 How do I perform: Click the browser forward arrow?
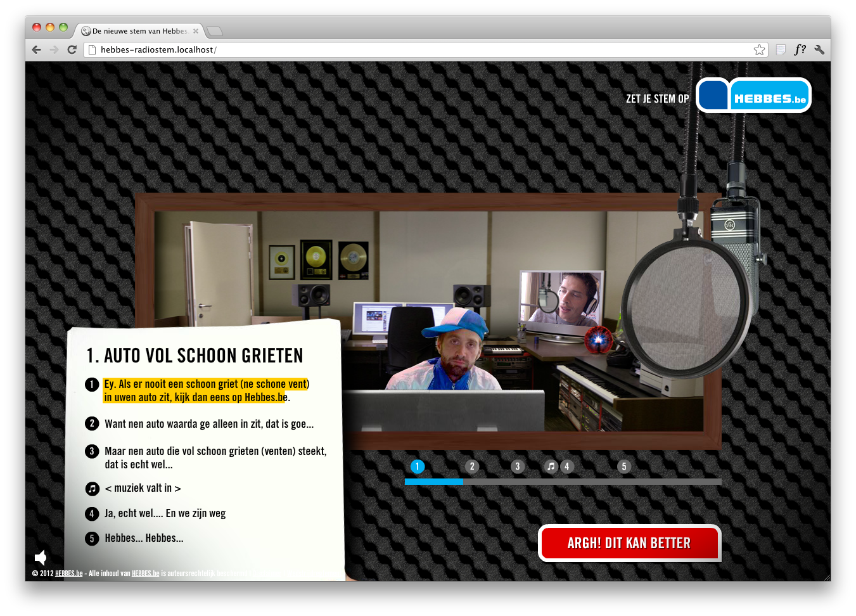[54, 49]
